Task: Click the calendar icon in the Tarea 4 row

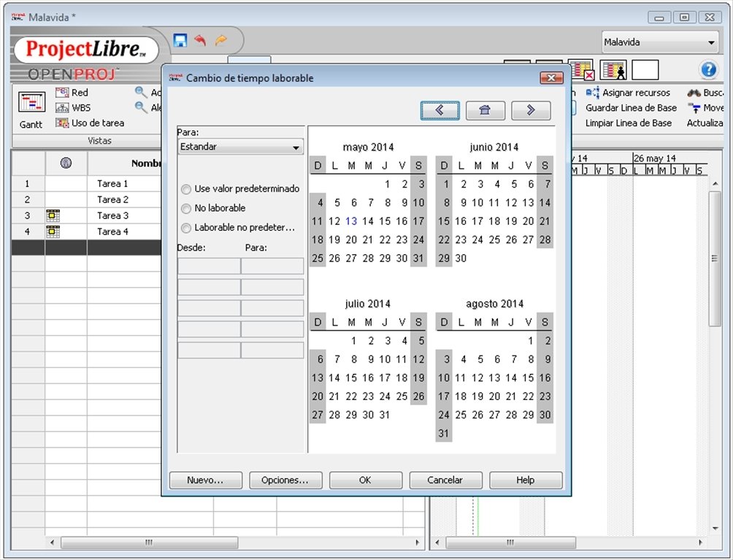Action: pos(53,231)
